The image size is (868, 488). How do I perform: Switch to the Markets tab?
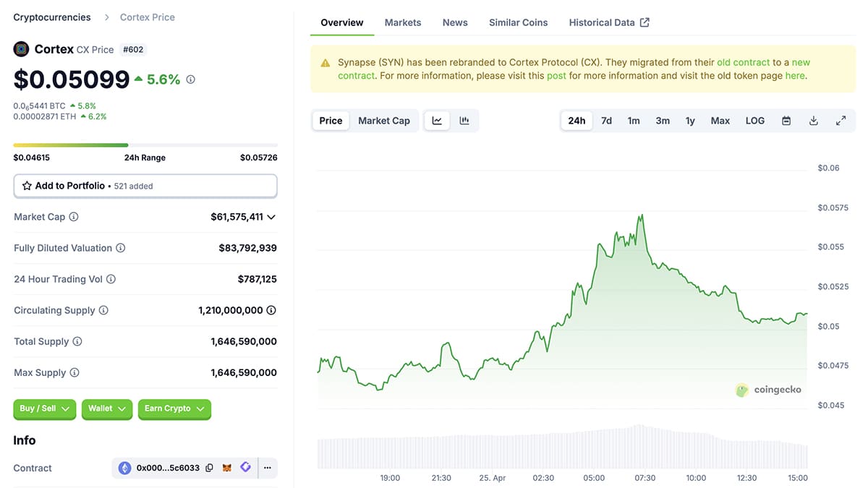402,22
